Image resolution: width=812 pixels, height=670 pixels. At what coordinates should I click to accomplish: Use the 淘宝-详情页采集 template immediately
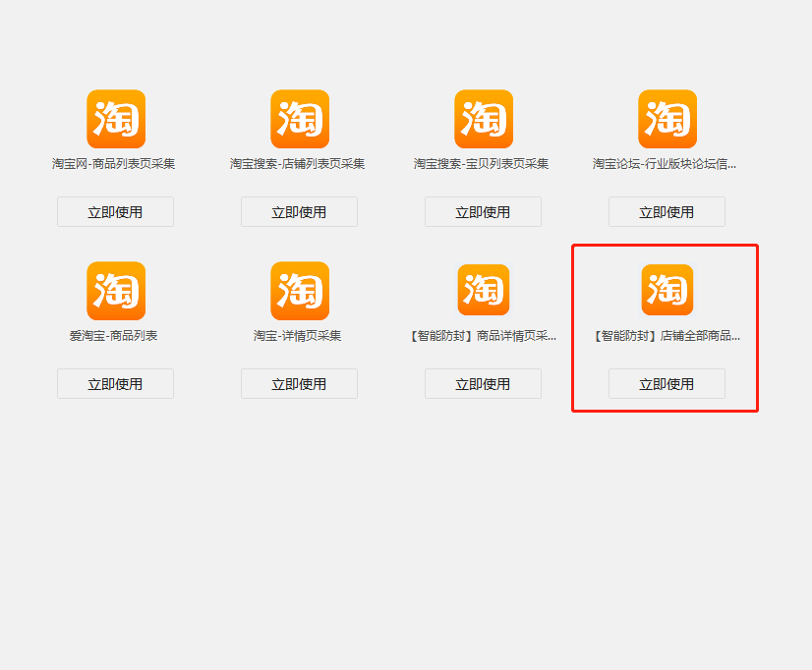tap(299, 383)
